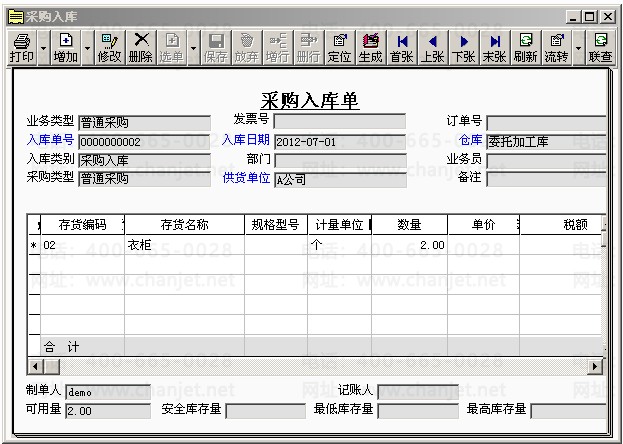Click the 采购入库 window title folder icon
Viewport: 623px width, 444px height.
pyautogui.click(x=16, y=17)
